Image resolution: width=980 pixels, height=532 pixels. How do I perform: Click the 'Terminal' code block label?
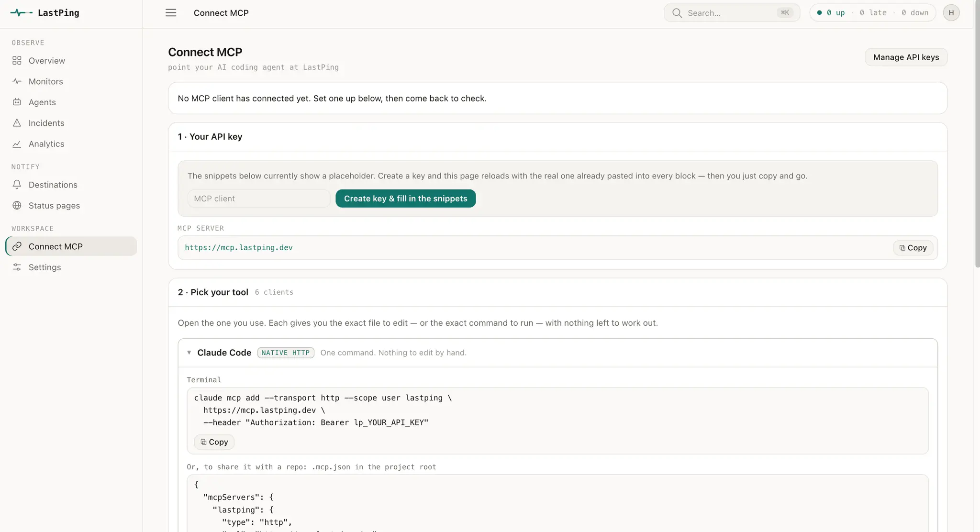(204, 380)
